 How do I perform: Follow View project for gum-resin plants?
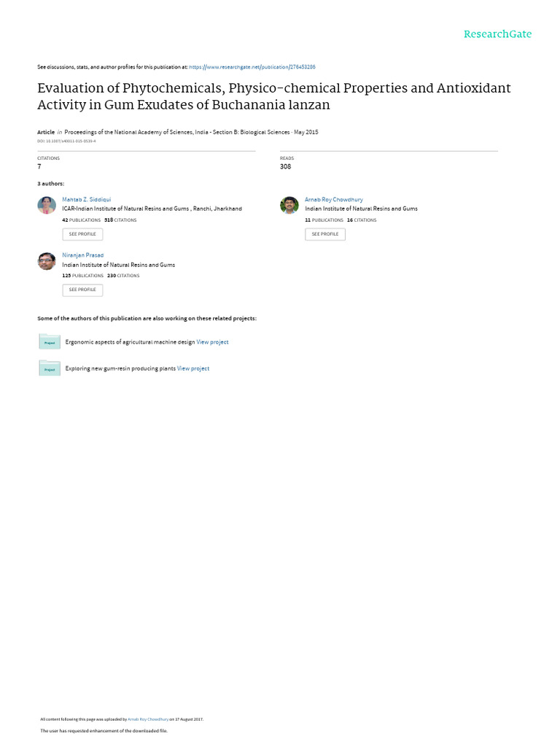[193, 368]
